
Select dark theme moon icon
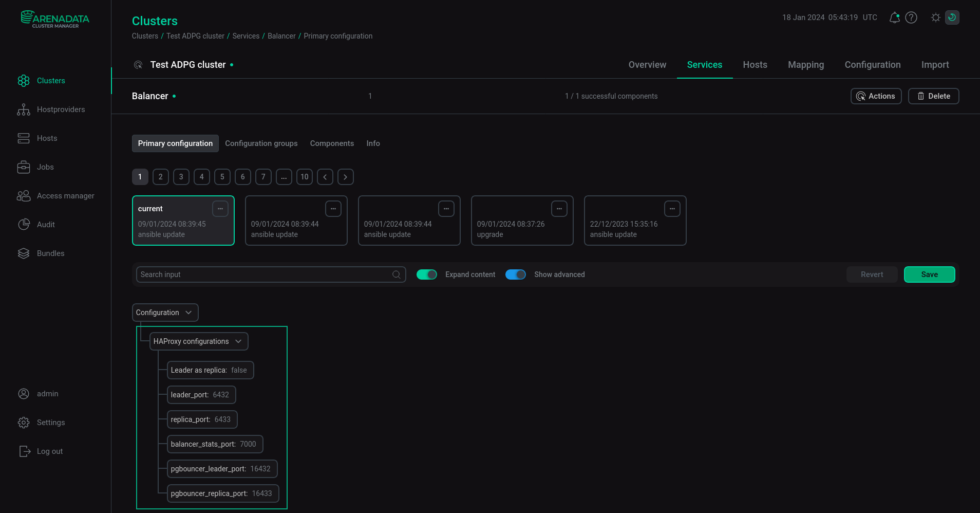tap(952, 17)
